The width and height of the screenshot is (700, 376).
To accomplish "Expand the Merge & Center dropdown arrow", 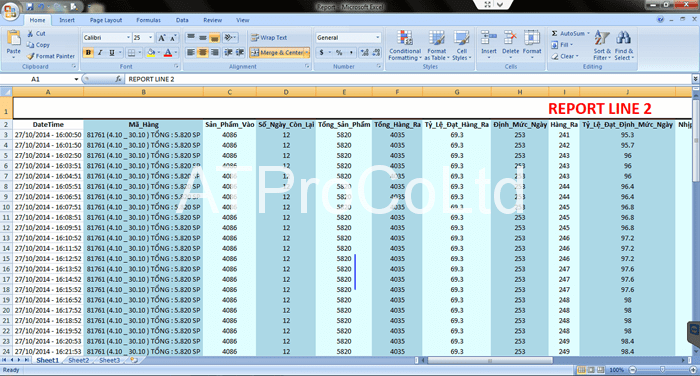I will tap(307, 53).
